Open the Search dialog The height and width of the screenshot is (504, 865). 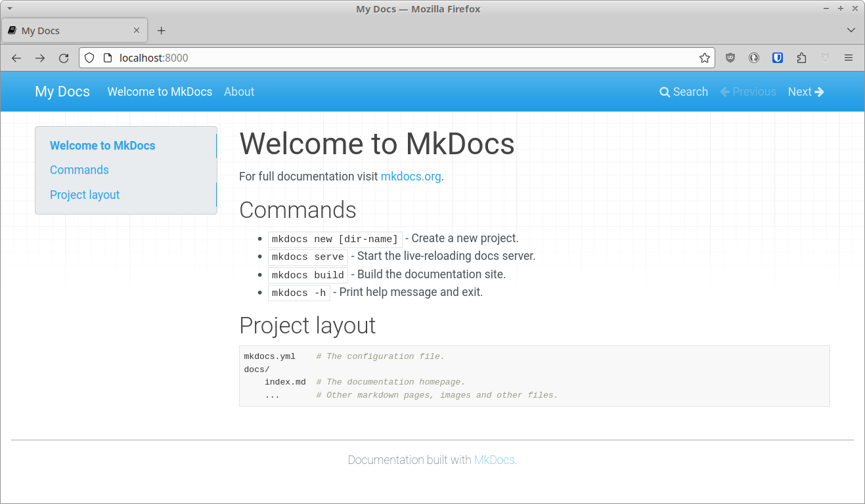click(x=684, y=92)
